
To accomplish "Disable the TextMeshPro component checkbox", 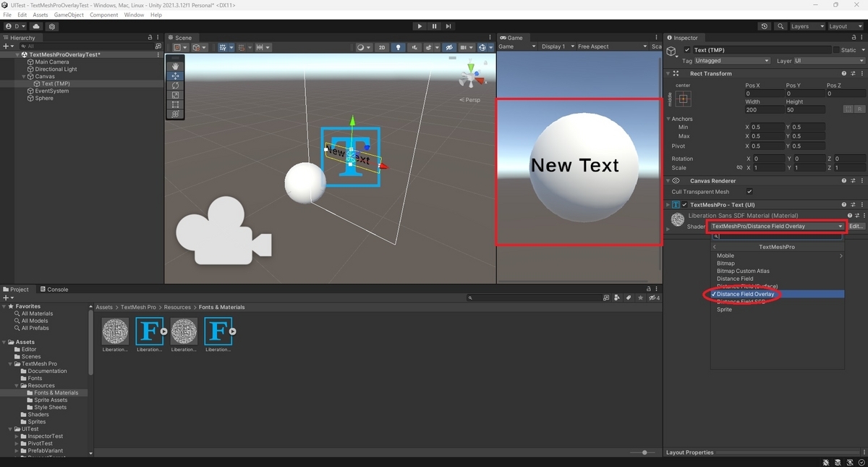I will click(684, 205).
